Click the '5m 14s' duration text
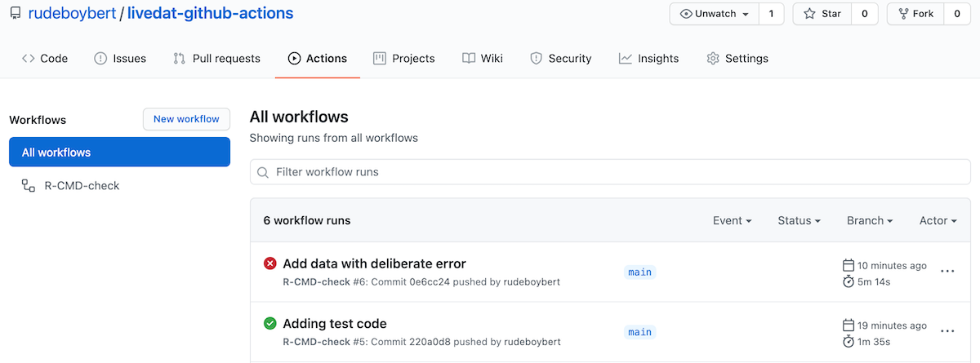The width and height of the screenshot is (980, 363). 874,281
